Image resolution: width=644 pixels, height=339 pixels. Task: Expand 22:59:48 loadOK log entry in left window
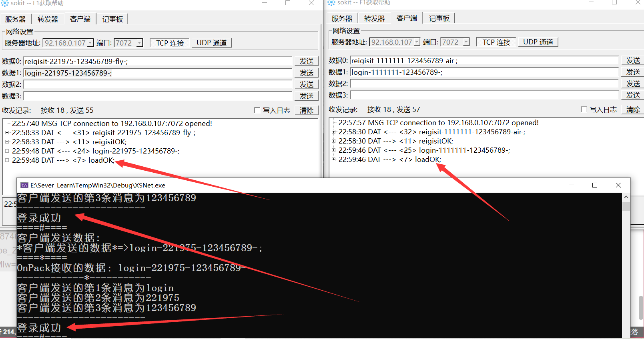tap(7, 160)
